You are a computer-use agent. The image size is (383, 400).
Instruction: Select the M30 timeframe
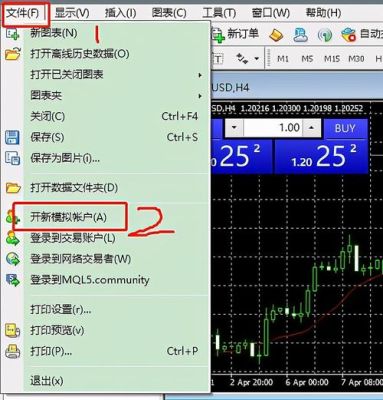pos(356,59)
